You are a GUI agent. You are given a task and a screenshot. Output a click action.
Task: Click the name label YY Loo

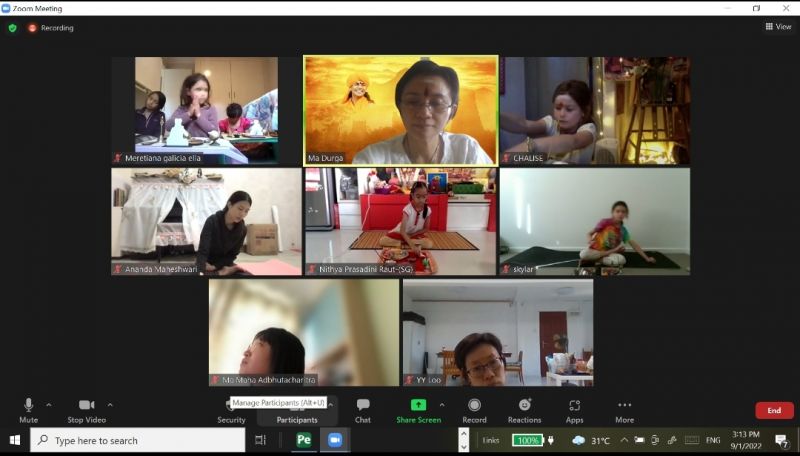[x=429, y=380]
